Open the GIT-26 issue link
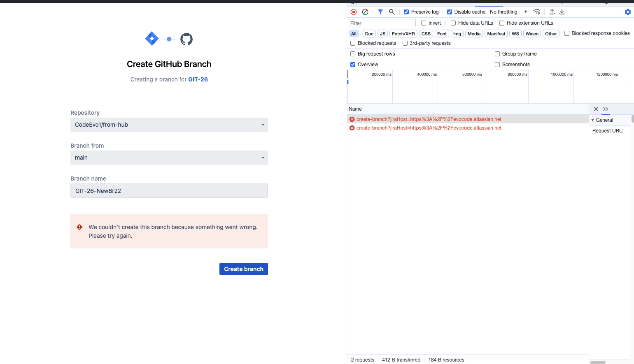 (x=198, y=79)
